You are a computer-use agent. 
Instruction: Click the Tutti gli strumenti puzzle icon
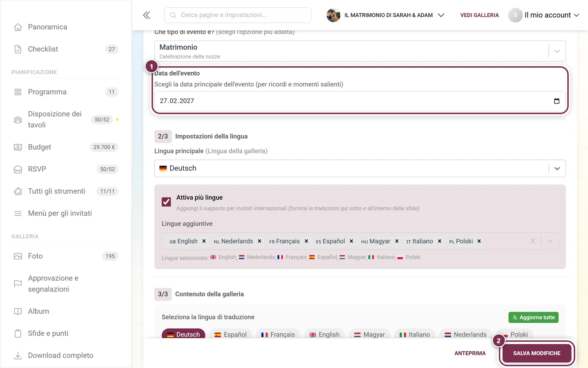pos(18,191)
